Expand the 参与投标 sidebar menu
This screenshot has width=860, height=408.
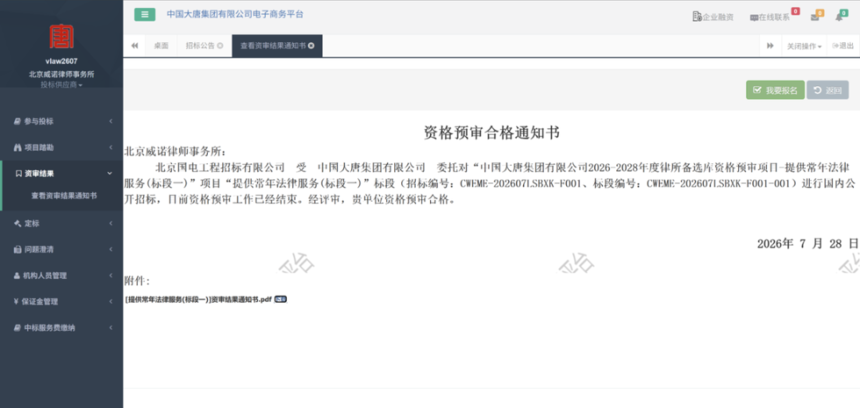click(61, 121)
